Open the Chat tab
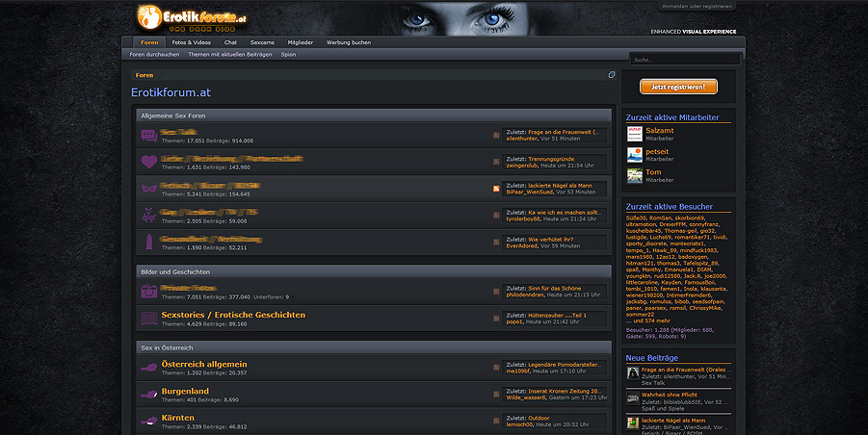868x435 pixels. click(230, 42)
